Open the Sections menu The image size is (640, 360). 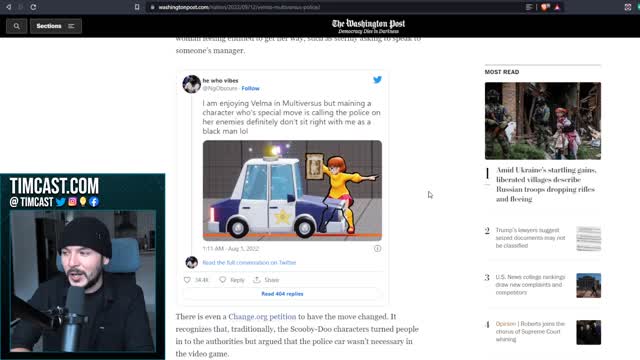[x=56, y=26]
